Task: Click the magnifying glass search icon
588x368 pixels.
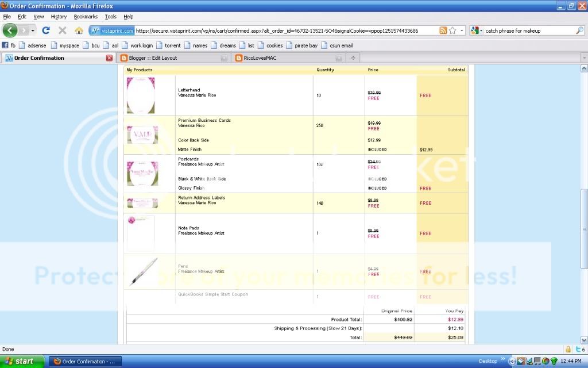Action: (579, 30)
